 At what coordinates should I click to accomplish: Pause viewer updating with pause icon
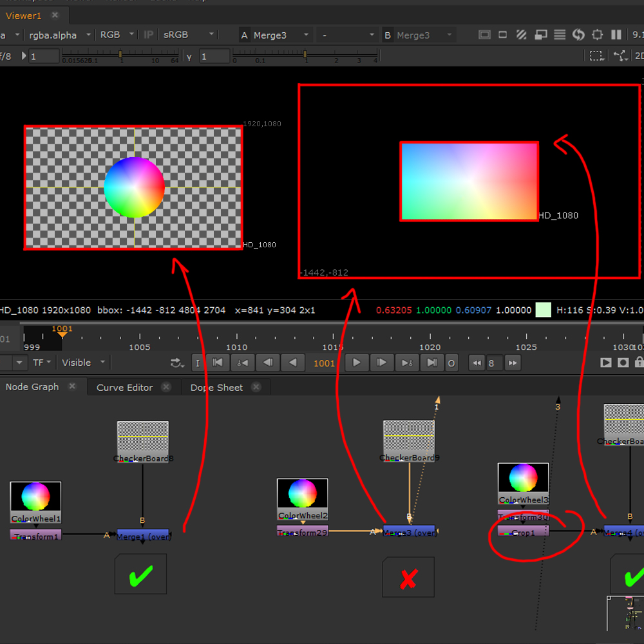click(x=616, y=35)
